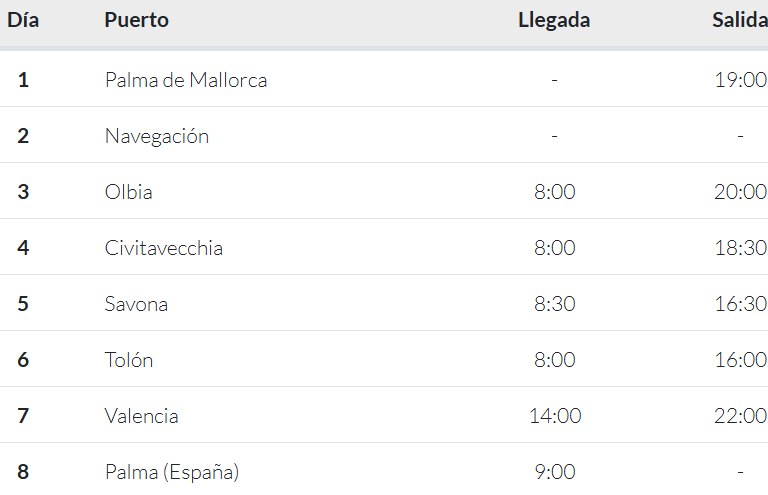This screenshot has width=768, height=495.
Task: Click the 18:30 departure from Civitavecchia
Action: point(741,248)
